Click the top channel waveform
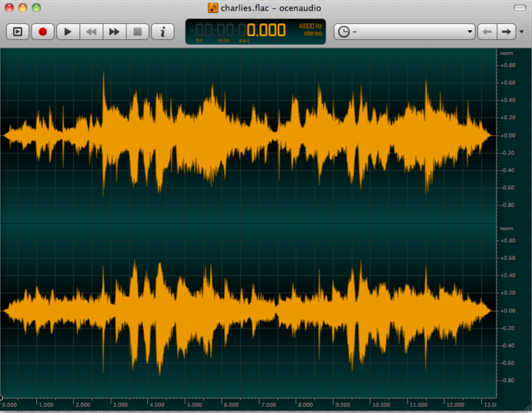 click(248, 135)
